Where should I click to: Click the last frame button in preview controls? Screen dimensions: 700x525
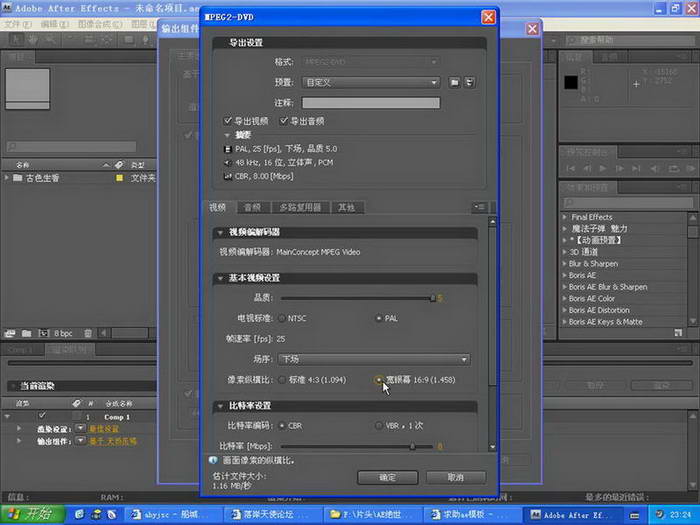636,168
